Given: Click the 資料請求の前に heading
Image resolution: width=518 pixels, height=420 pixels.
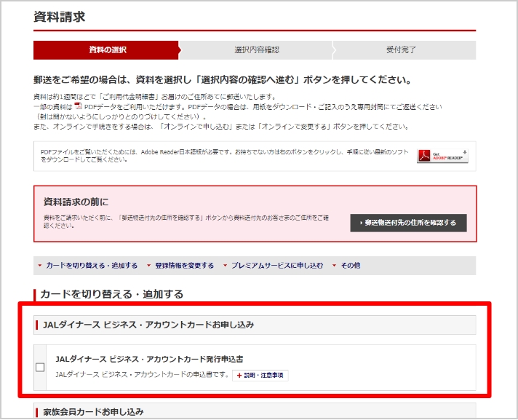Looking at the screenshot, I should tap(76, 202).
